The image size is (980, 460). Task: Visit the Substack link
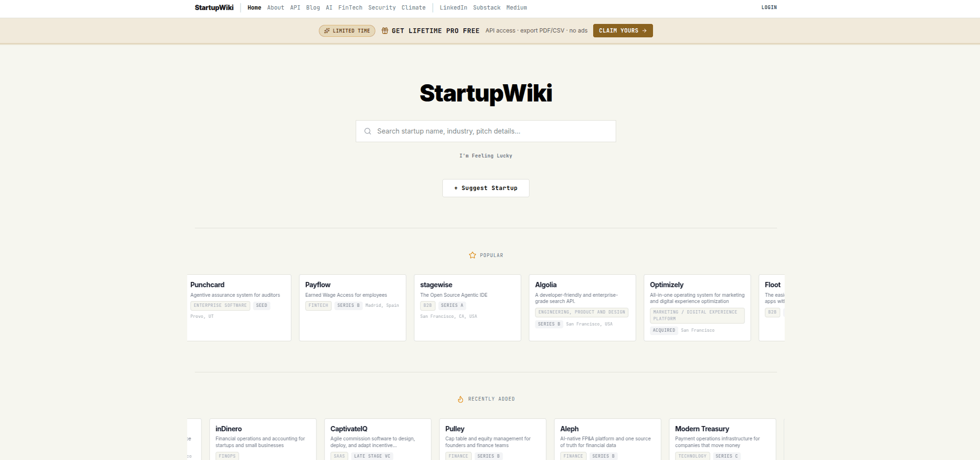487,8
